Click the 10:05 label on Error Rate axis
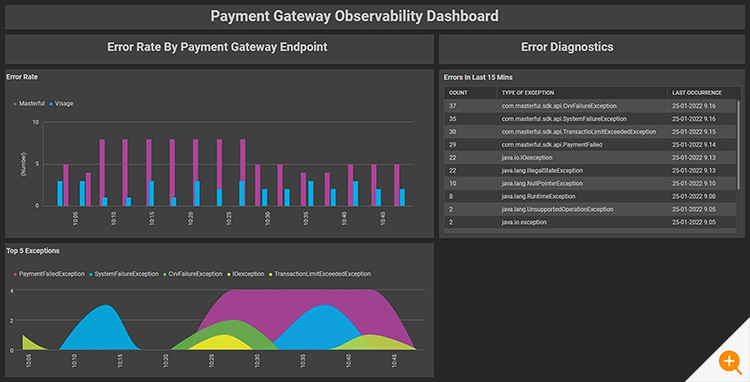750x382 pixels. click(75, 218)
